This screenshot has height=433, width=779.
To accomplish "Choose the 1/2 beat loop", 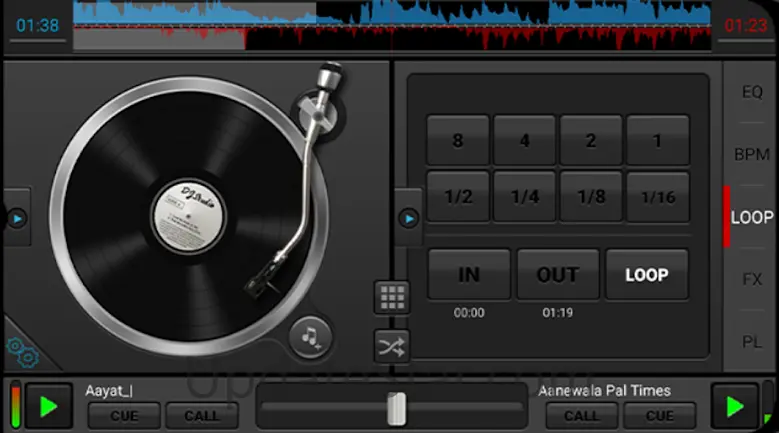I will pyautogui.click(x=458, y=197).
